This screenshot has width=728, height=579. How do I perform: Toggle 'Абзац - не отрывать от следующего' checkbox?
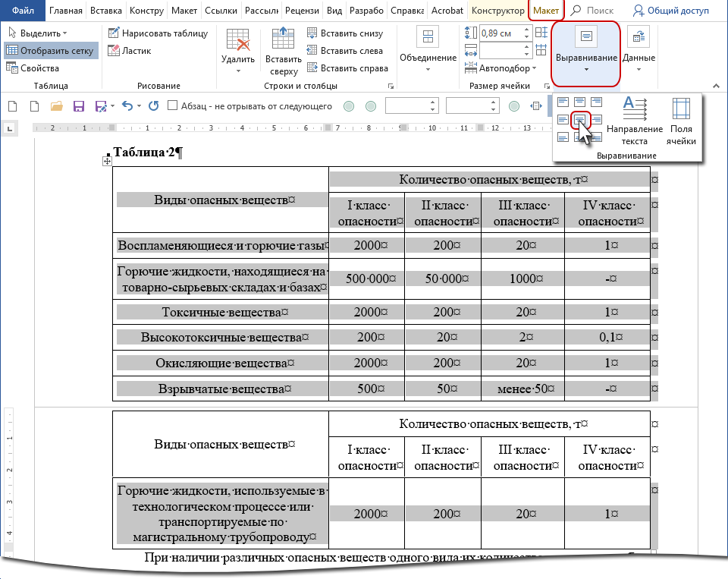(173, 106)
